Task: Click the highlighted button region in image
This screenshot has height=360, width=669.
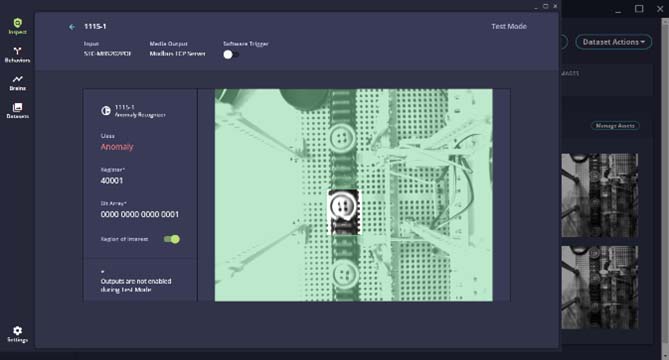Action: point(344,212)
